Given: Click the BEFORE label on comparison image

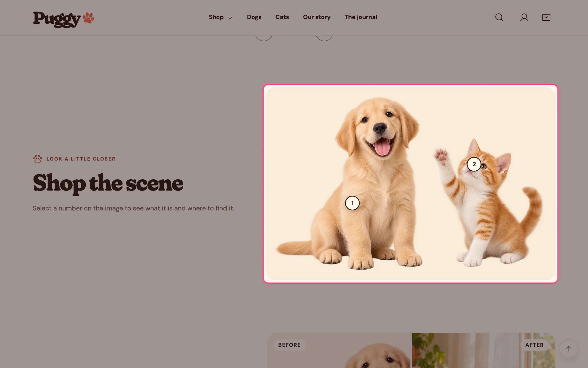Looking at the screenshot, I should (x=289, y=345).
